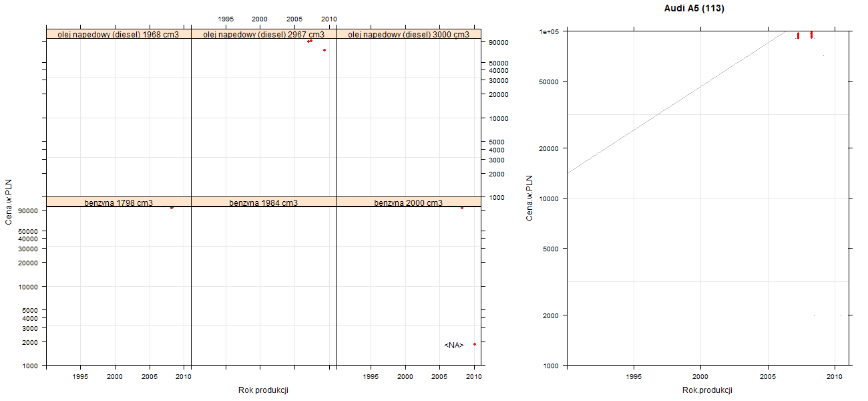Click the '90000' tick beside the diesel 3000 panel
The height and width of the screenshot is (401, 868).
(x=499, y=43)
